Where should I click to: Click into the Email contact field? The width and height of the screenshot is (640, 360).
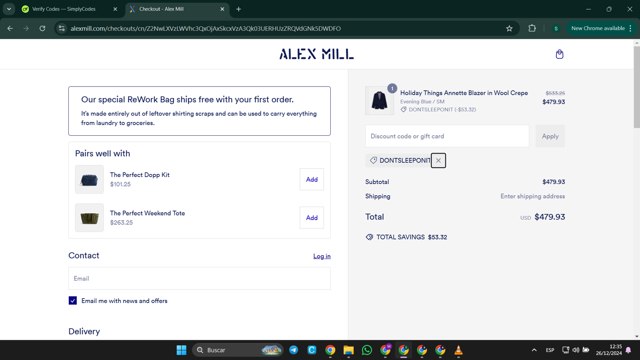point(199,278)
